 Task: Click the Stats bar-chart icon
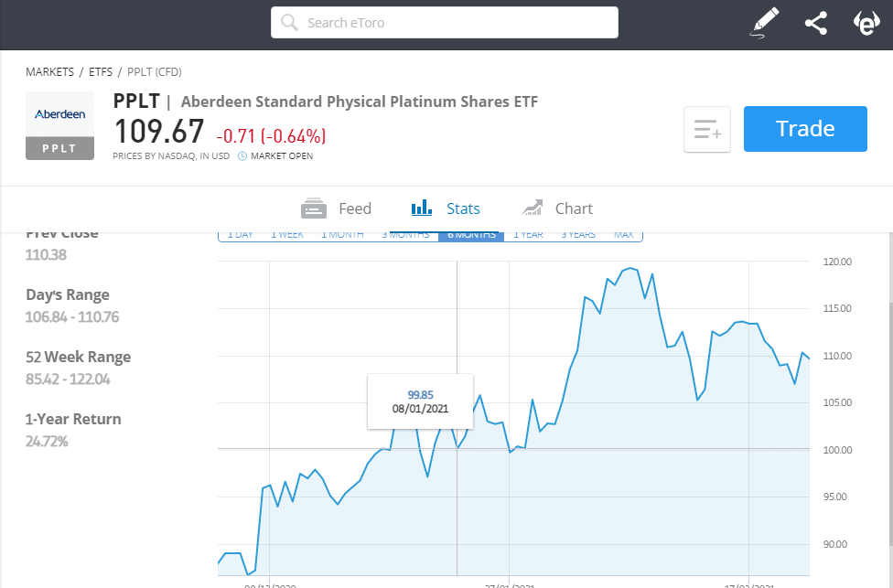[422, 208]
